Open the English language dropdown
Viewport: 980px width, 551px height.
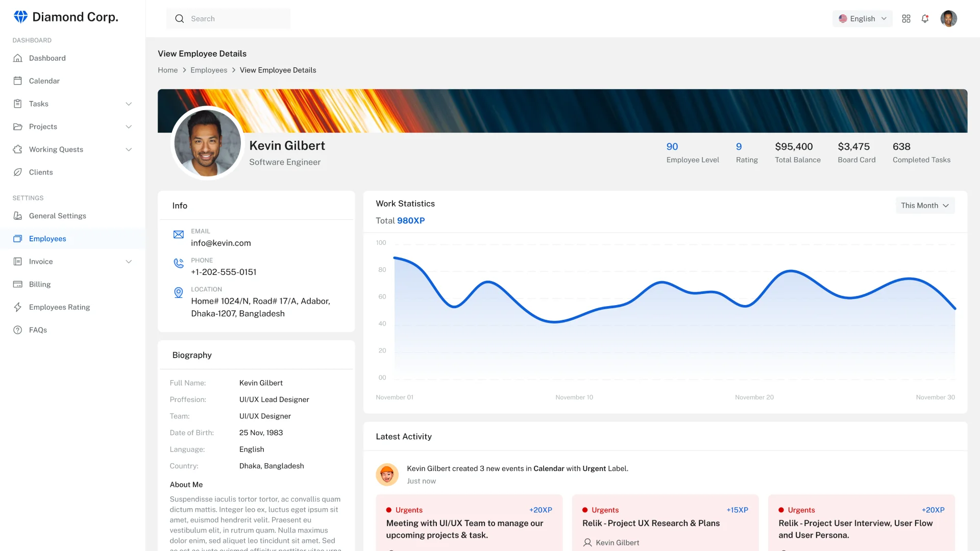[863, 19]
